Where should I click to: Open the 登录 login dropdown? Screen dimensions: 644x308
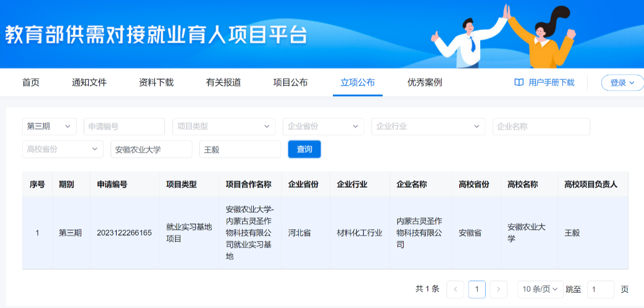point(622,83)
